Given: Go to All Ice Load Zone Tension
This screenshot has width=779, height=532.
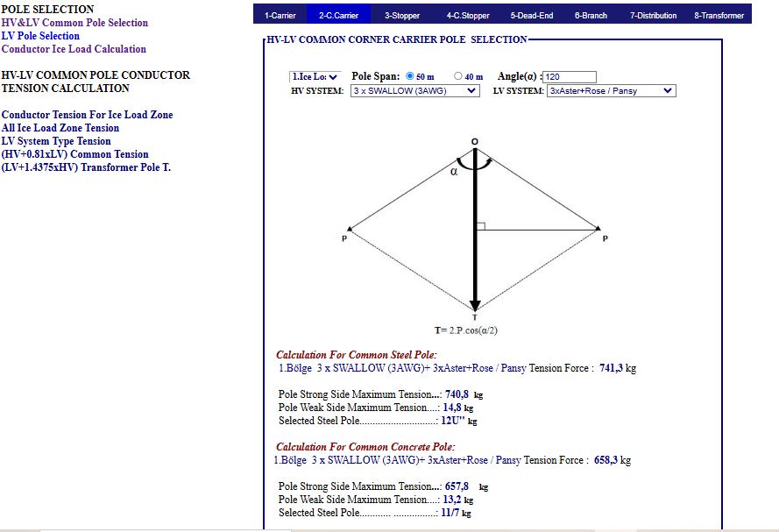Looking at the screenshot, I should click(60, 128).
